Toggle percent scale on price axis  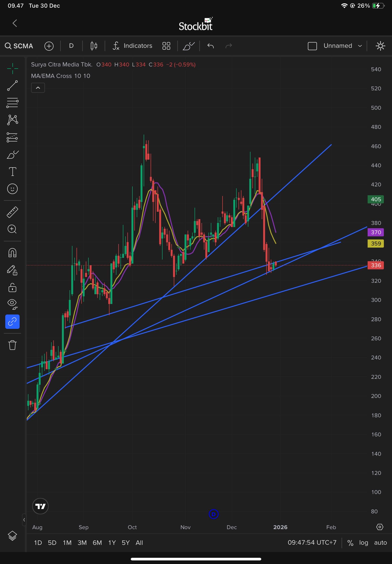[350, 543]
